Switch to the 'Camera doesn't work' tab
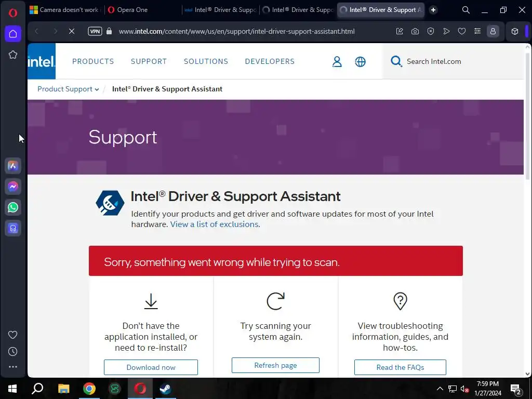This screenshot has width=532, height=399. [65, 10]
